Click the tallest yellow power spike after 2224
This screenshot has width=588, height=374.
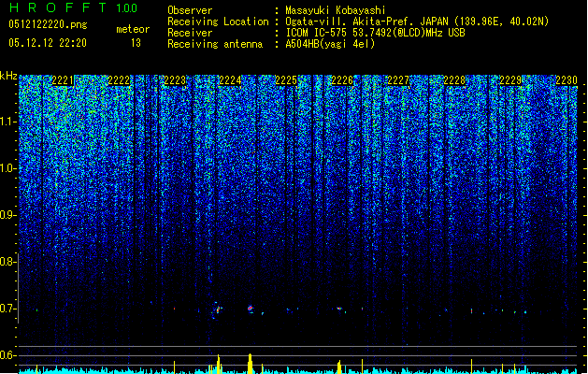pyautogui.click(x=251, y=363)
